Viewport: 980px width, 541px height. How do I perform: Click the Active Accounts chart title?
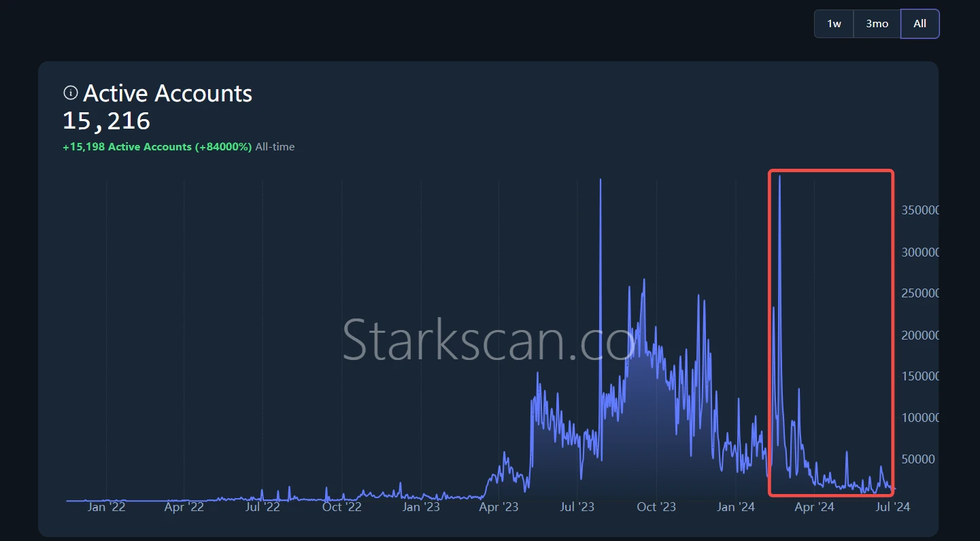pos(167,93)
